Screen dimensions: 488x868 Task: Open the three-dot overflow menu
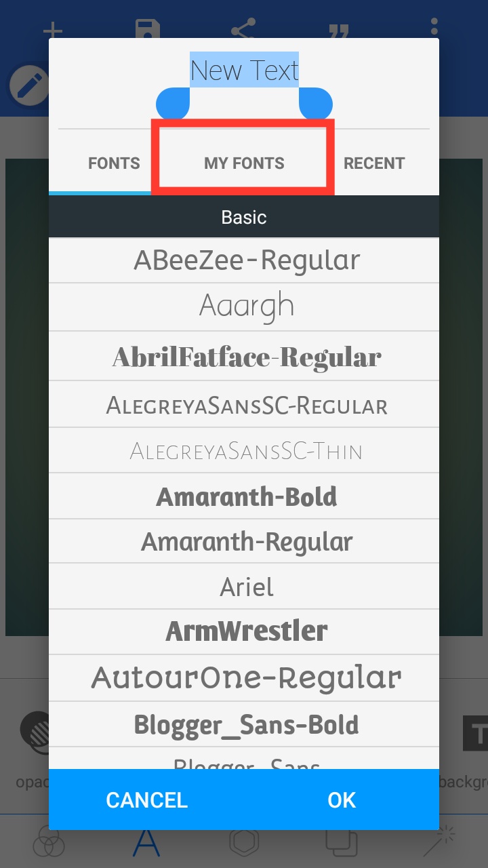434,28
